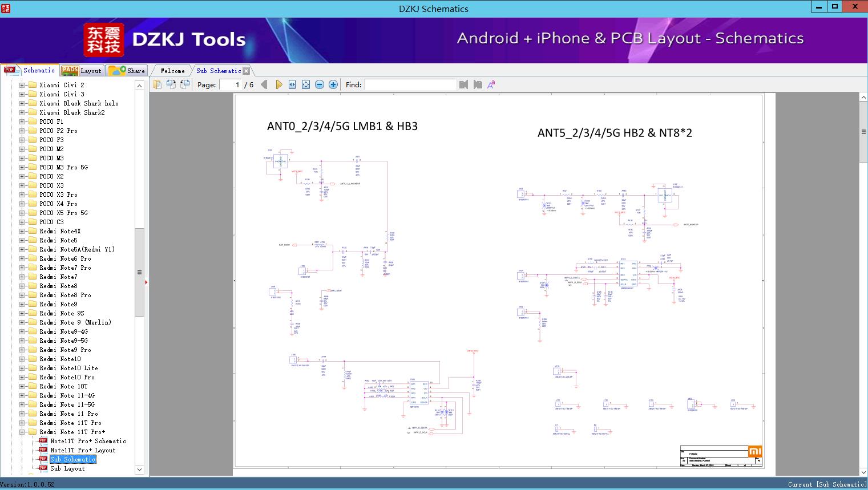Select the Sub Layout file
This screenshot has width=868, height=490.
tap(67, 468)
